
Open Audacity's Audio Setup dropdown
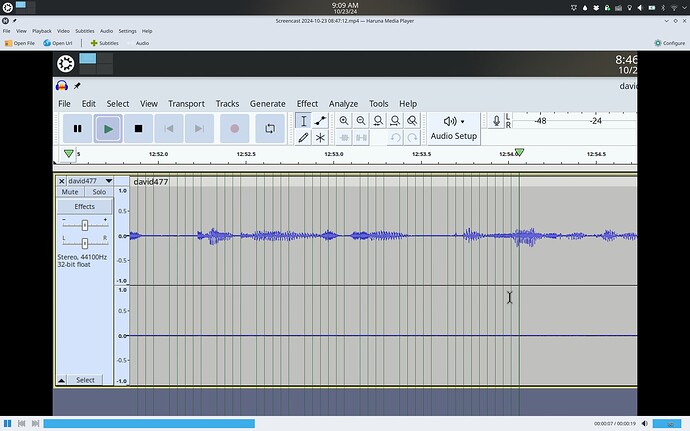pyautogui.click(x=454, y=128)
